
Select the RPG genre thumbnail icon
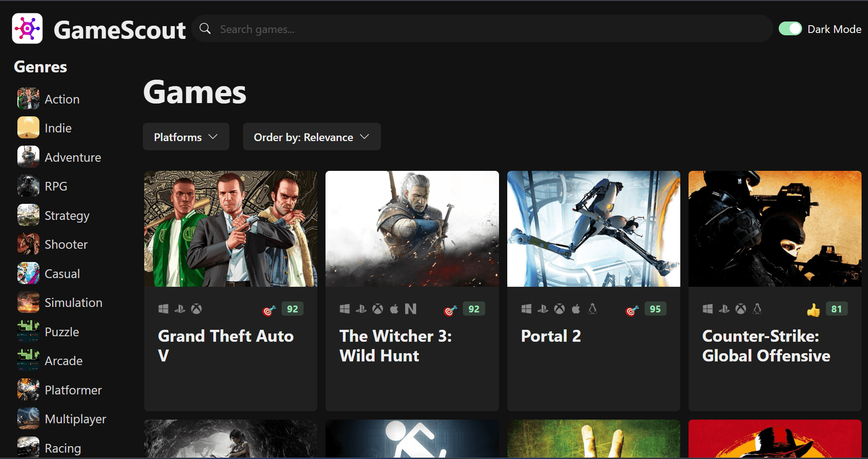pos(28,186)
